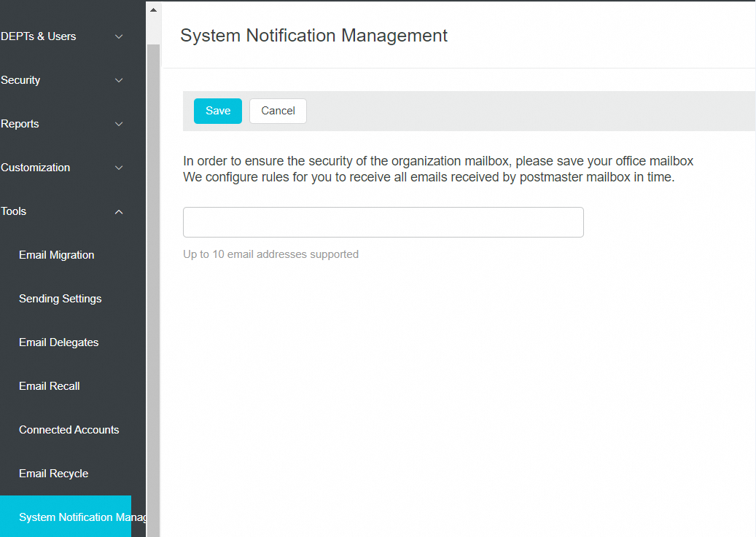Open Sending Settings page
Viewport: 756px width, 537px height.
[60, 299]
